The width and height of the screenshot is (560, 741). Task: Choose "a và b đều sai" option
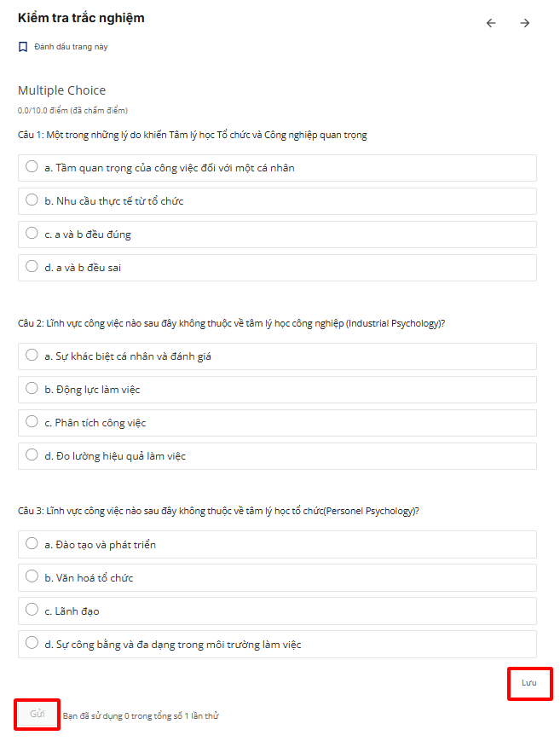(32, 267)
